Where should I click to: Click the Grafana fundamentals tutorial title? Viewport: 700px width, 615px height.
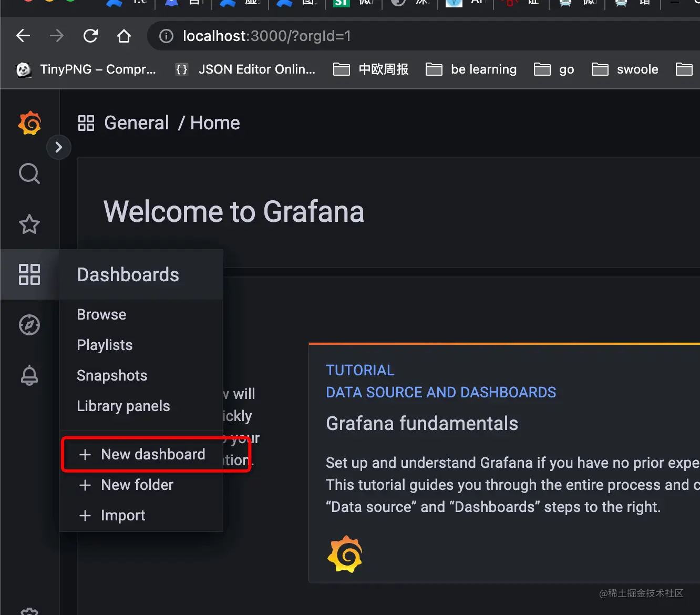pos(422,423)
